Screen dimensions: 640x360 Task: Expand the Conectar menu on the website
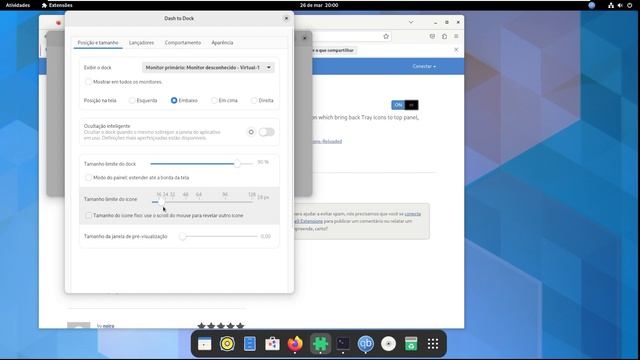(x=424, y=66)
